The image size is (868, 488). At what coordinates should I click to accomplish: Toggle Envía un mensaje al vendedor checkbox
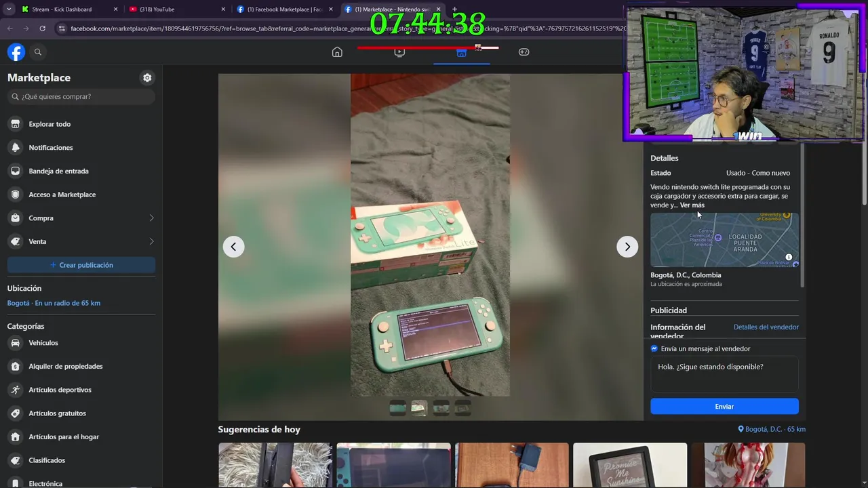tap(654, 348)
